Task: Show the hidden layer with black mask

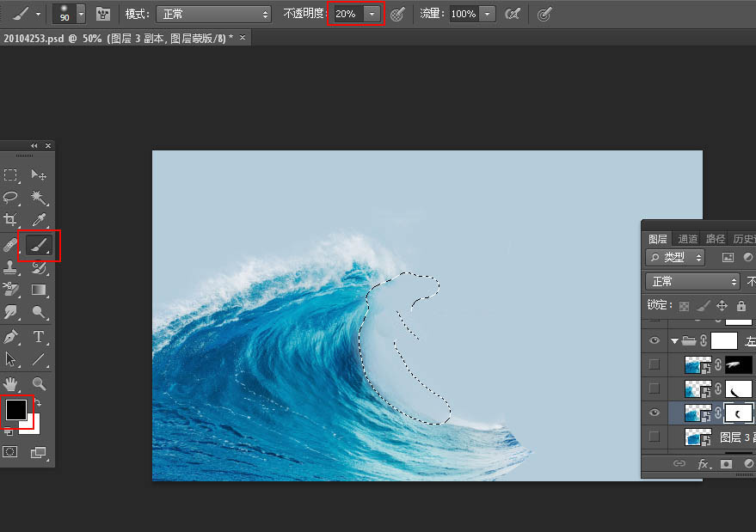Action: pyautogui.click(x=655, y=364)
